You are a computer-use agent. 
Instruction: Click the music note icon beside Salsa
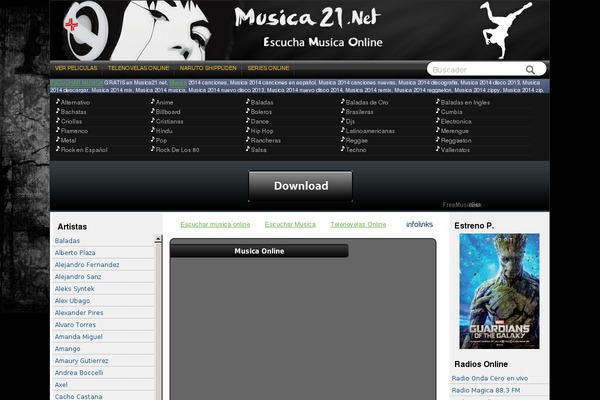pos(248,149)
